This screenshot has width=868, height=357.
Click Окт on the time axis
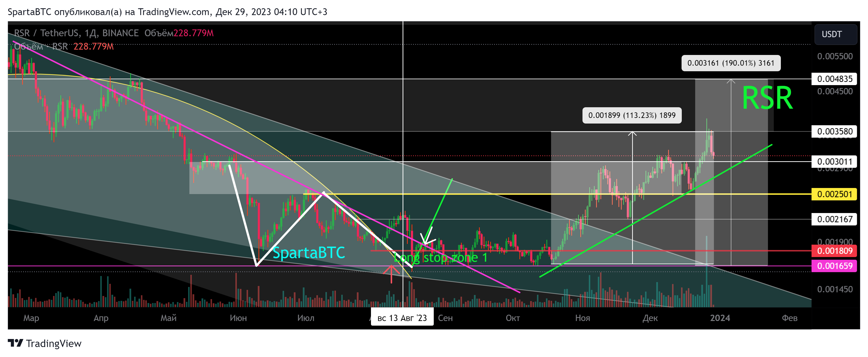[513, 318]
